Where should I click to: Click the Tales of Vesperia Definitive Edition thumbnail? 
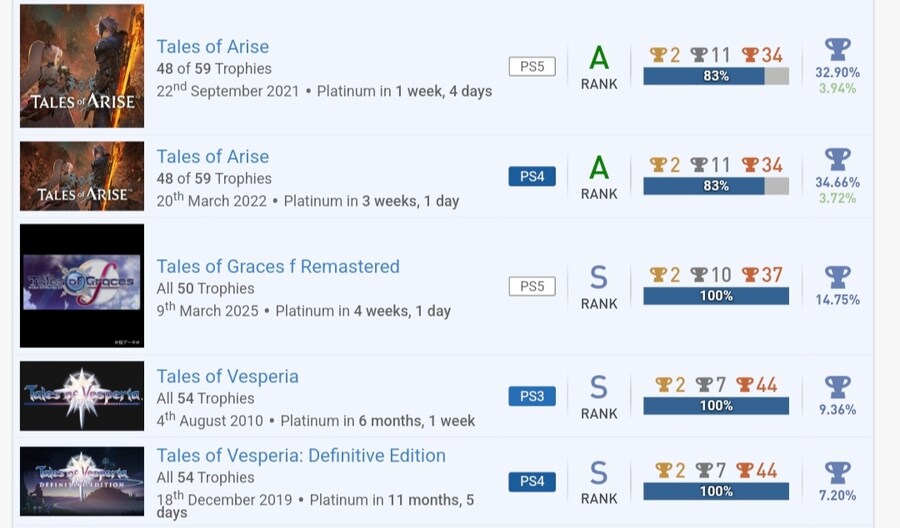tap(82, 482)
